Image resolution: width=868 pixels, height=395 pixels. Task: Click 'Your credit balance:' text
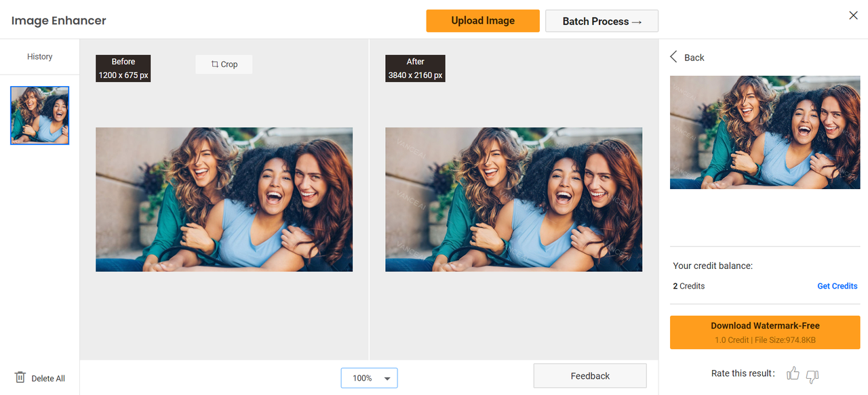pos(713,266)
